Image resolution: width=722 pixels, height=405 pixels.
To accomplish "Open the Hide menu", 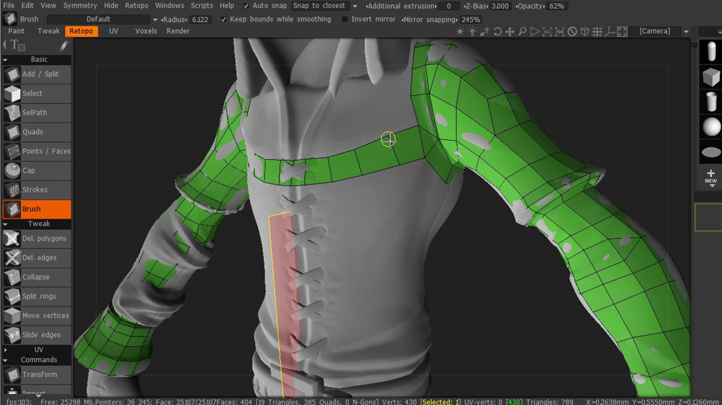I will 111,6.
